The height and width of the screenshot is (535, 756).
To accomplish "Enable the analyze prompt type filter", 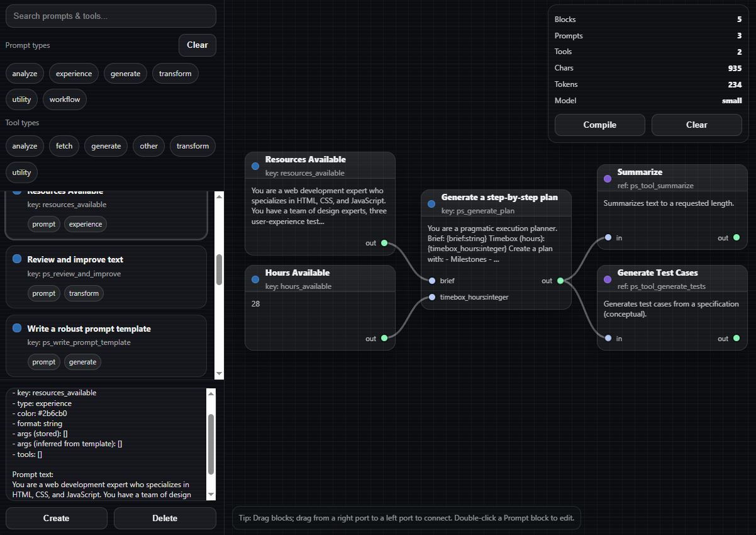I will [x=24, y=73].
